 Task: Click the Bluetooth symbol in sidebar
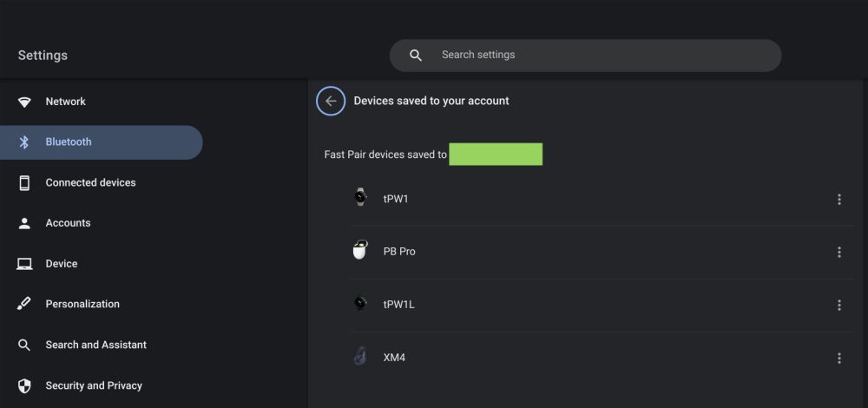[25, 142]
